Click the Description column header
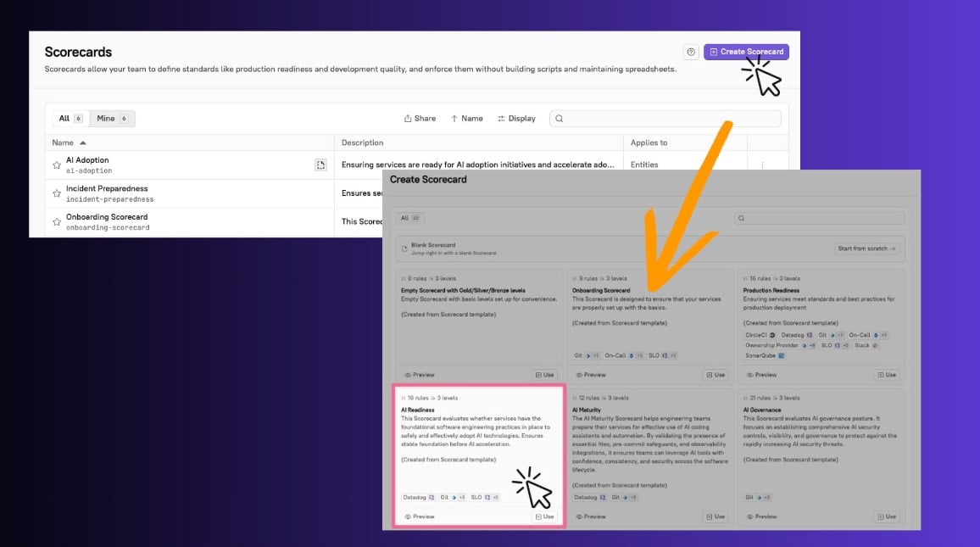 (x=363, y=142)
